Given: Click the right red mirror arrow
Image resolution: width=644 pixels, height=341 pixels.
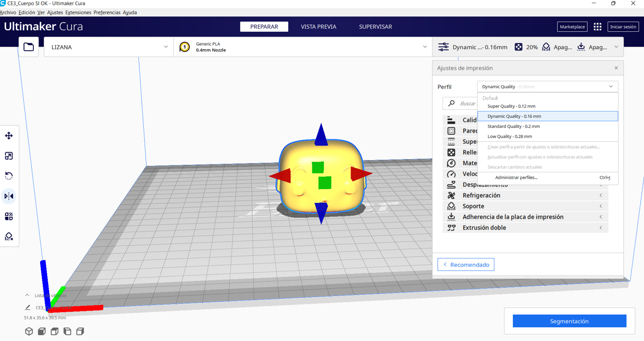Looking at the screenshot, I should pyautogui.click(x=361, y=174).
